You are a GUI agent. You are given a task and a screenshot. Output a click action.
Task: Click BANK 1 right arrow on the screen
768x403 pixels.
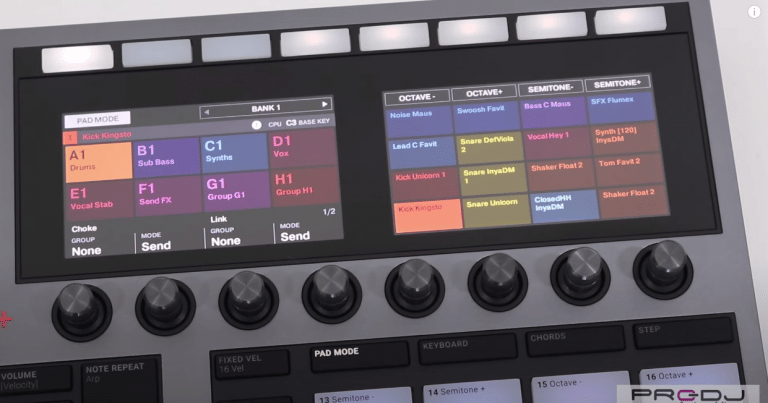click(324, 104)
